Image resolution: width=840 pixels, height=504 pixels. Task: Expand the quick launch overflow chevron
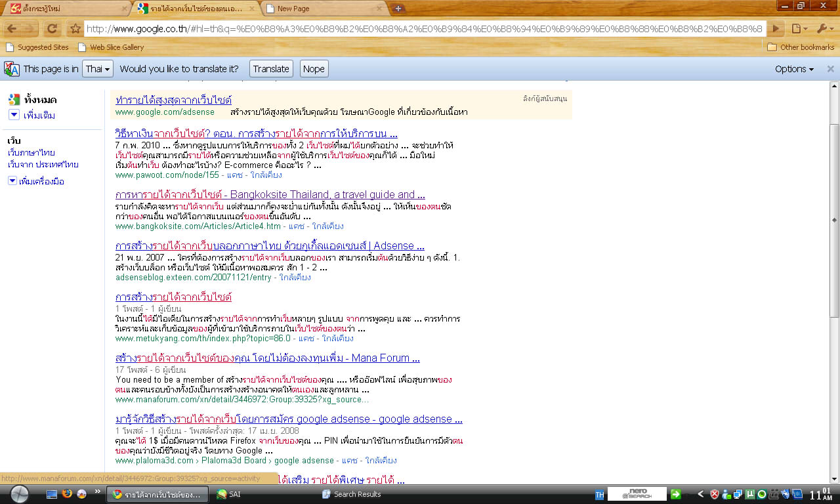pyautogui.click(x=98, y=491)
